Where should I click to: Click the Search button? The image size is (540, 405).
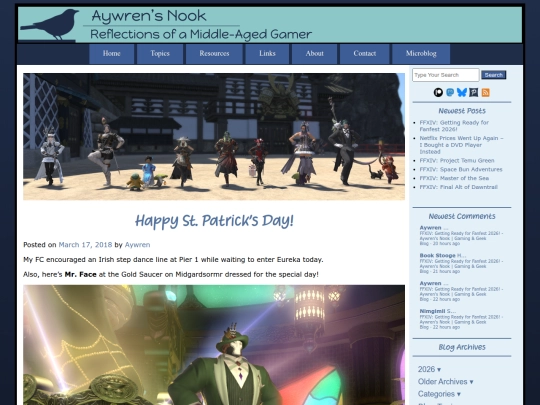point(494,75)
